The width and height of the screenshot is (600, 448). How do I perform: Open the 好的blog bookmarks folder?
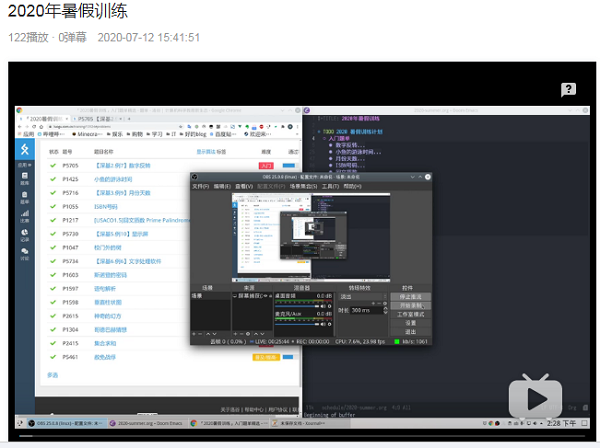point(193,134)
